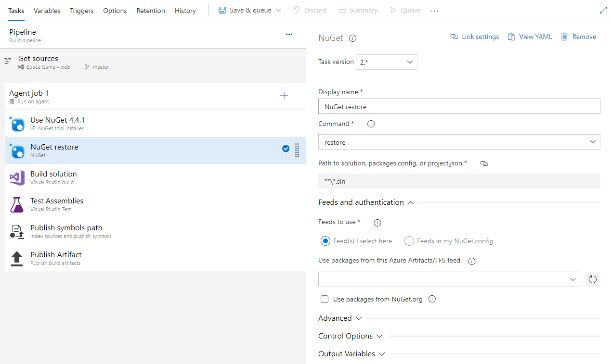Screen dimensions: 611x364
Task: Select Feed(s) I select here option
Action: (325, 241)
